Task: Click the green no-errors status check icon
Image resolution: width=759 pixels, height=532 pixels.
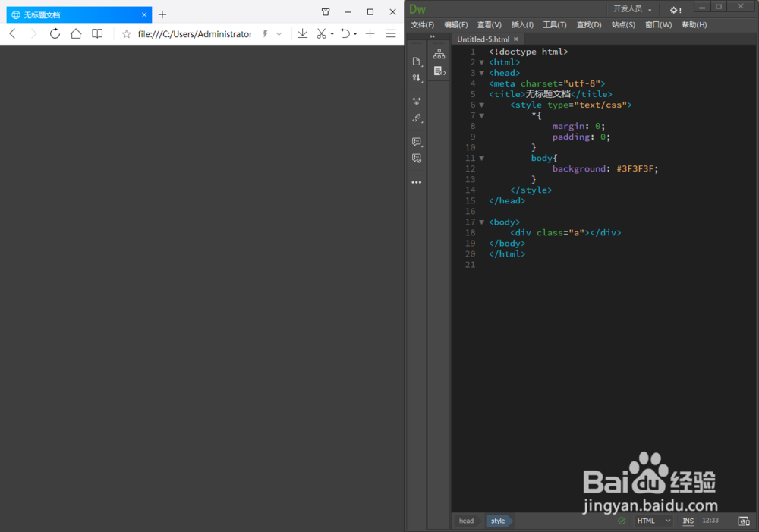Action: (622, 521)
